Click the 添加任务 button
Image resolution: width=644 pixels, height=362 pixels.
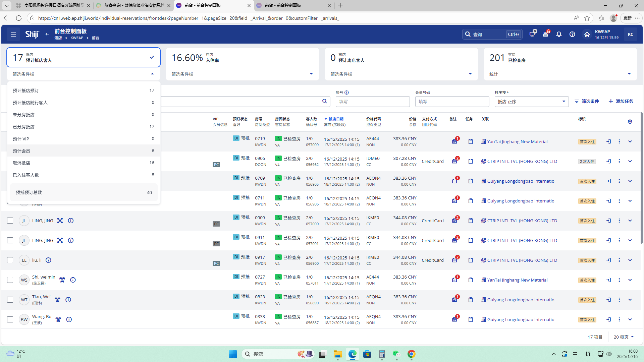click(x=621, y=101)
